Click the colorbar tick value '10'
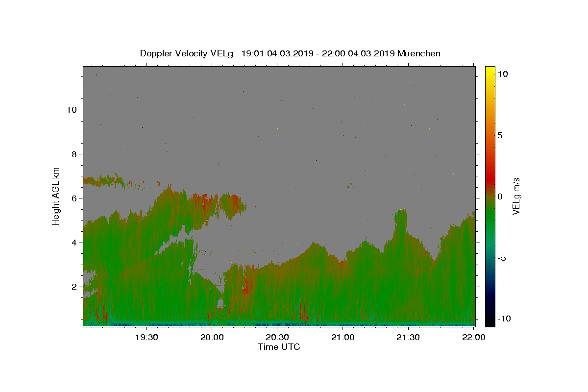Screen dimensions: 588x392 502,73
